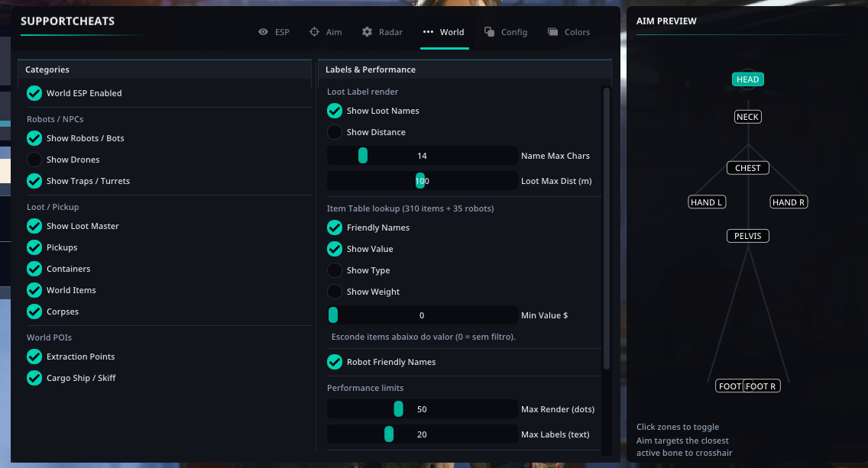Disable Show Robots / Bots
Viewport: 868px width, 468px height.
pos(34,138)
